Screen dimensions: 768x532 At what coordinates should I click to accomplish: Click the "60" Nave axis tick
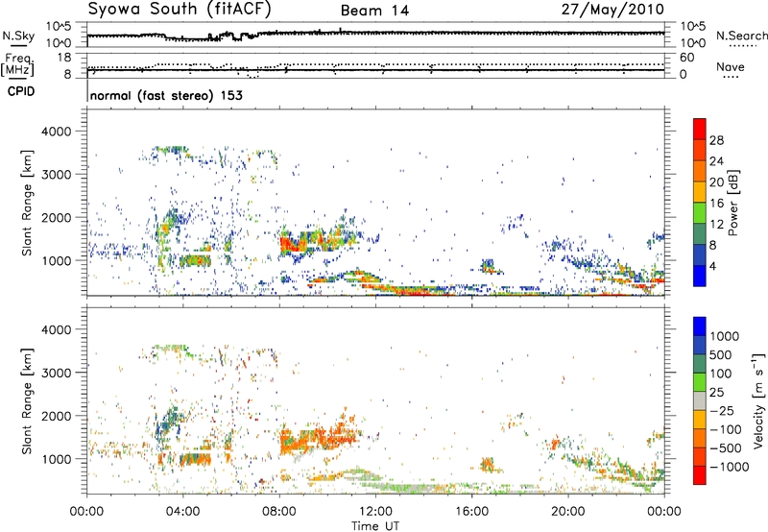point(686,58)
